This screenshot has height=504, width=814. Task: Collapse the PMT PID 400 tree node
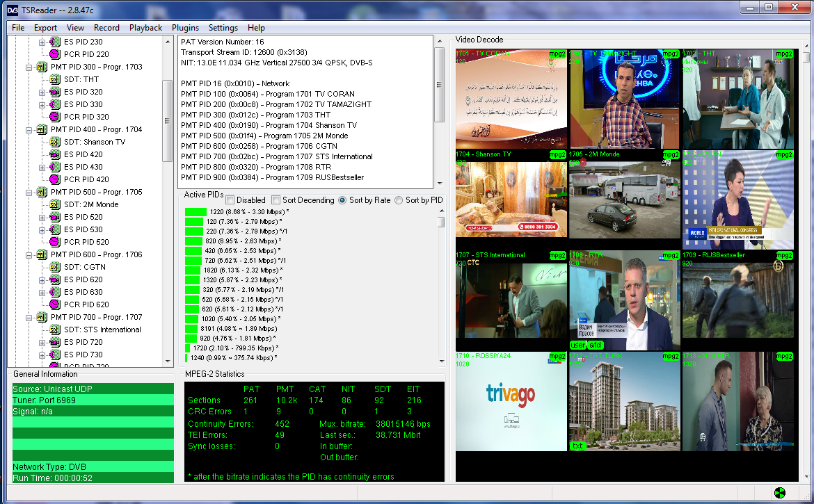point(29,129)
